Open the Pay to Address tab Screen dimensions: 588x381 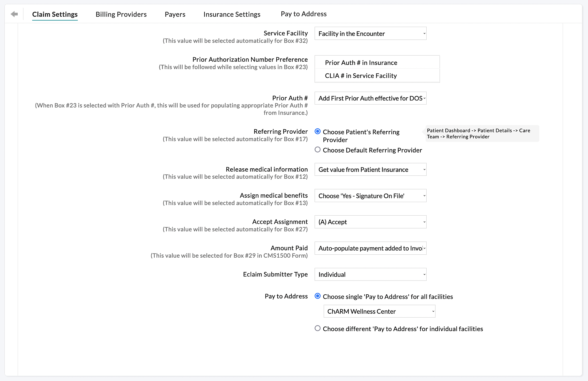coord(303,14)
